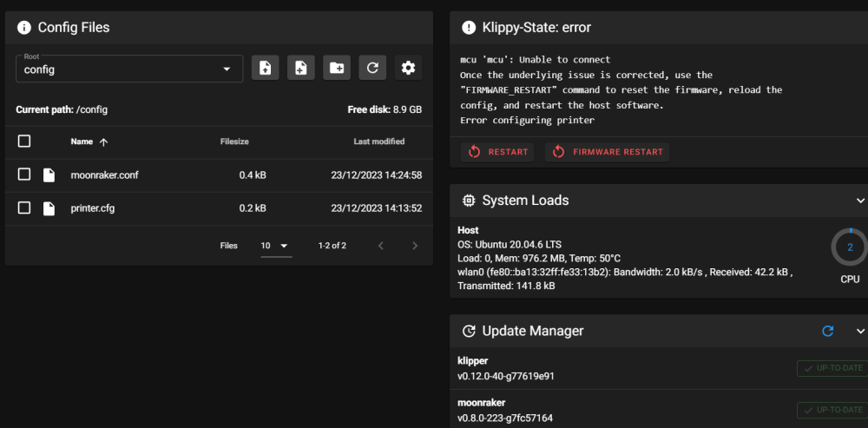Click the upload file icon
This screenshot has height=428, width=868.
[266, 68]
